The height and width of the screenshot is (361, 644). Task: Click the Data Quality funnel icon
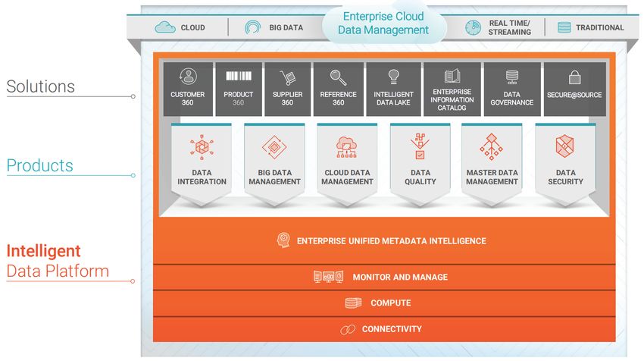point(420,146)
